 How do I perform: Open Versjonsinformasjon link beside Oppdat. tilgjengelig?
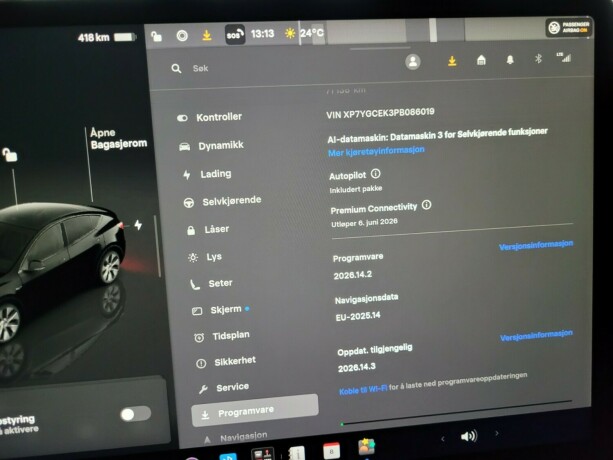[x=536, y=335]
